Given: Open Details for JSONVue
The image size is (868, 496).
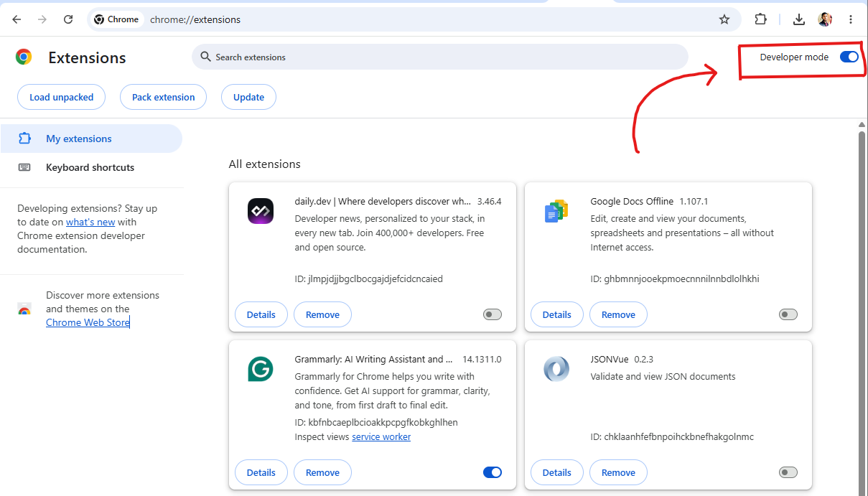Looking at the screenshot, I should (557, 472).
